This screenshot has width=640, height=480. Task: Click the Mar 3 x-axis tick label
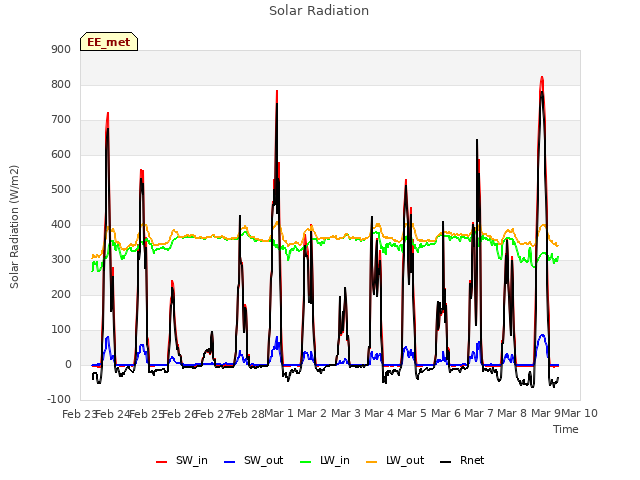[345, 413]
